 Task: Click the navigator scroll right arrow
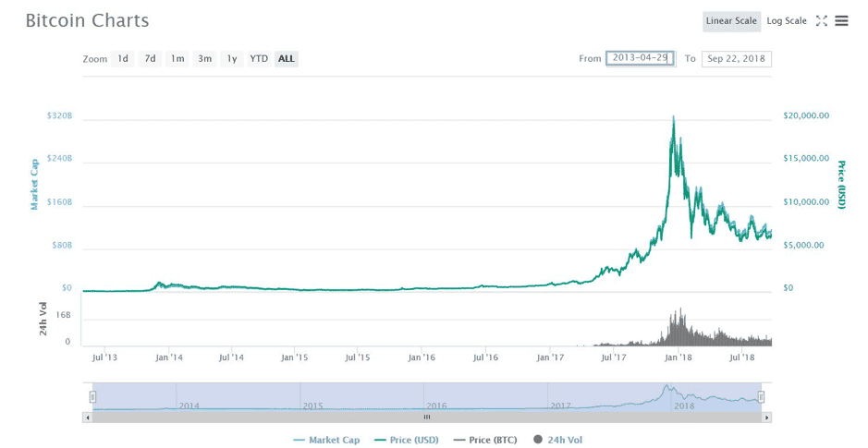766,417
